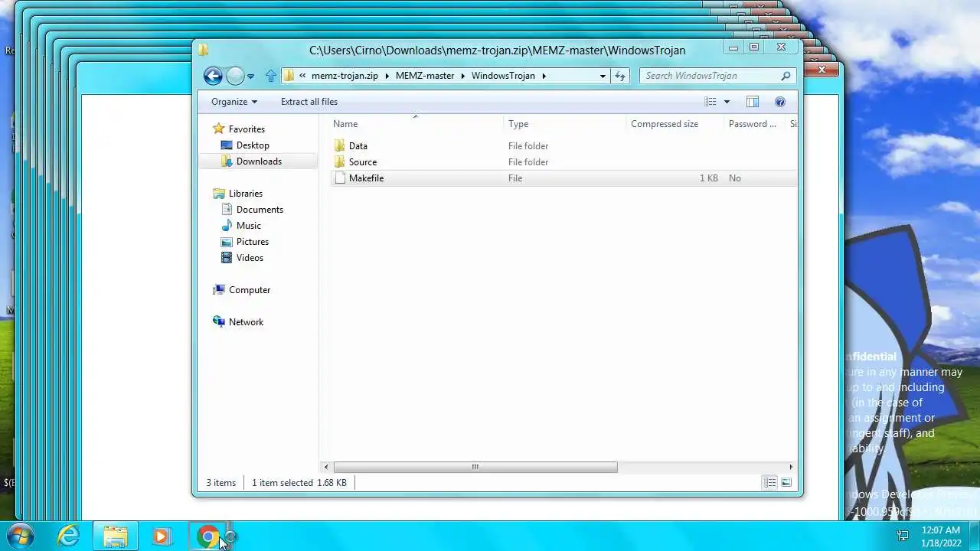Image resolution: width=980 pixels, height=551 pixels.
Task: Expand the arrow after memz-trojan.zip breadcrumb
Action: click(x=387, y=76)
